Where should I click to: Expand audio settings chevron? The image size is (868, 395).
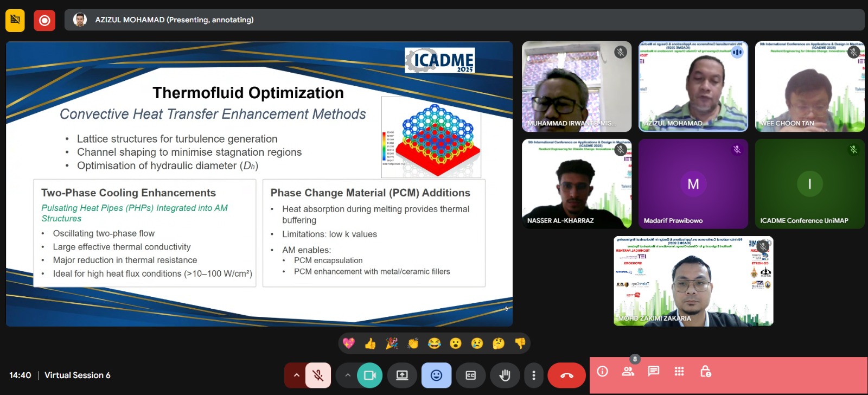pos(296,375)
